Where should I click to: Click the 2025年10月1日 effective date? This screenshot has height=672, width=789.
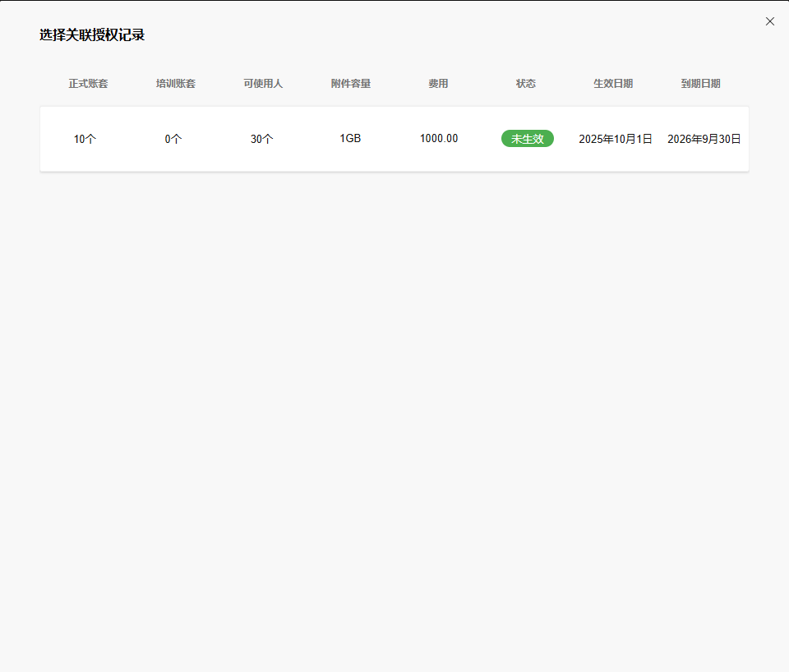tap(616, 139)
